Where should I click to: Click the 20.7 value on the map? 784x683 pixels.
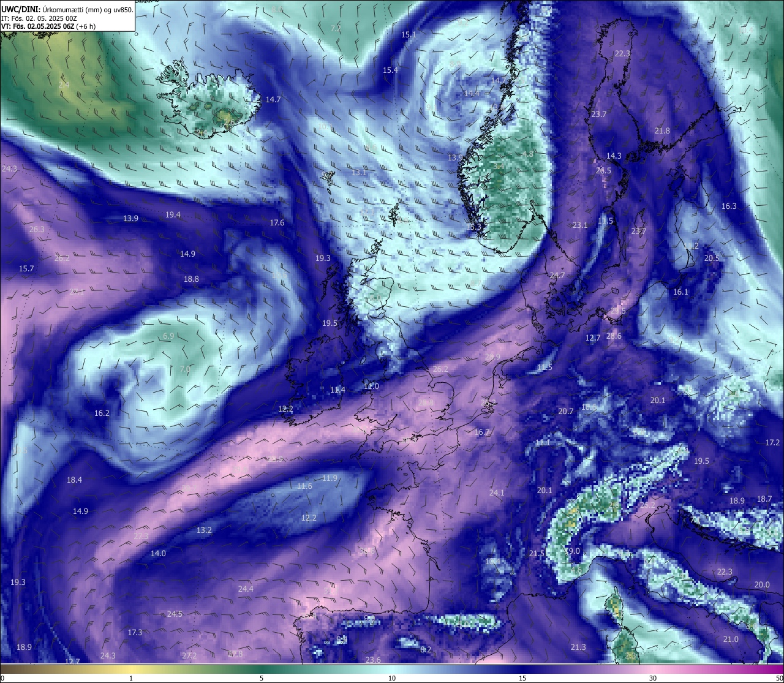tap(566, 412)
